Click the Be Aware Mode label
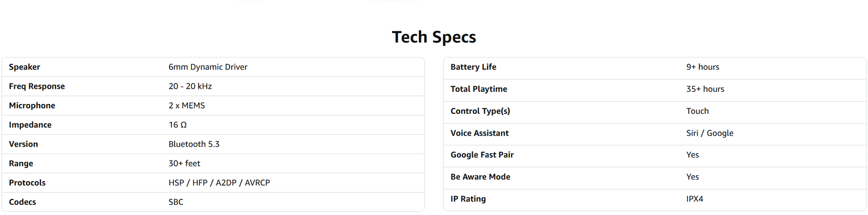This screenshot has width=868, height=215. tap(480, 177)
